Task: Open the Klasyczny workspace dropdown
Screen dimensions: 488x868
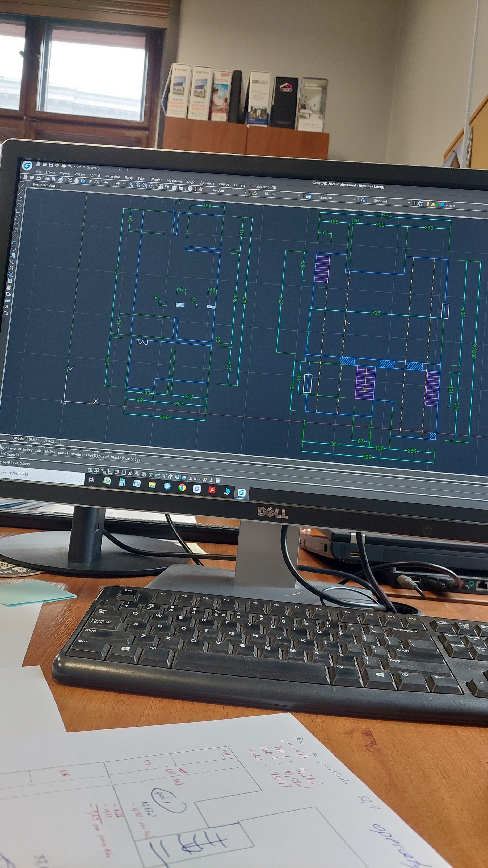Action: [x=93, y=168]
